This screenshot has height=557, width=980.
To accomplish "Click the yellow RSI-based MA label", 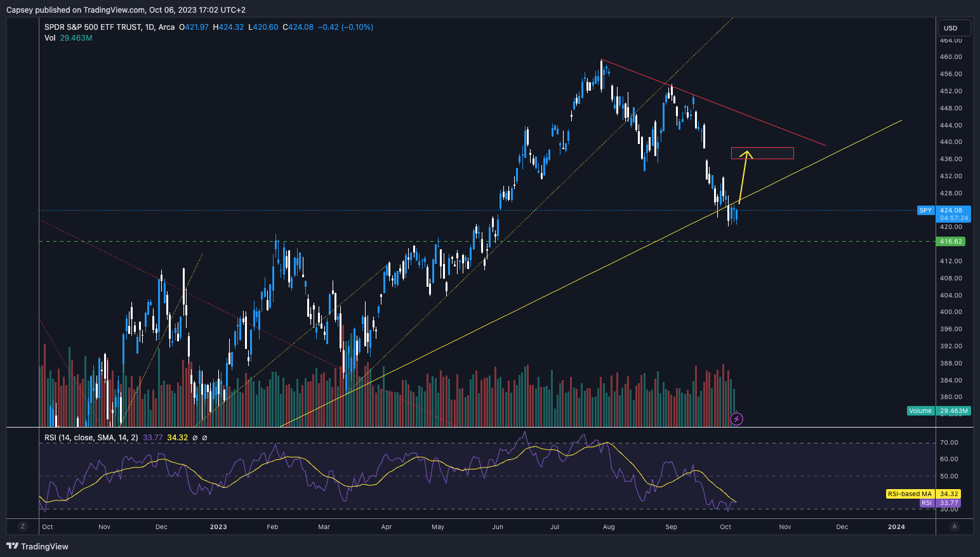I will pyautogui.click(x=910, y=494).
